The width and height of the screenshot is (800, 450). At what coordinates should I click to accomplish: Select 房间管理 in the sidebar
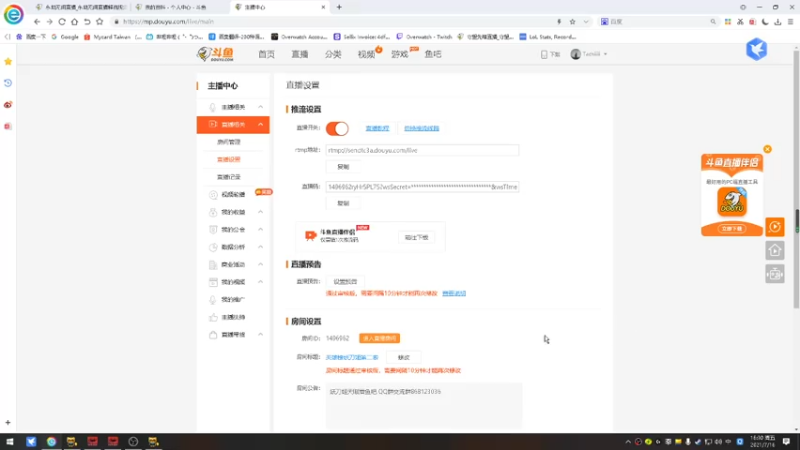pos(229,142)
